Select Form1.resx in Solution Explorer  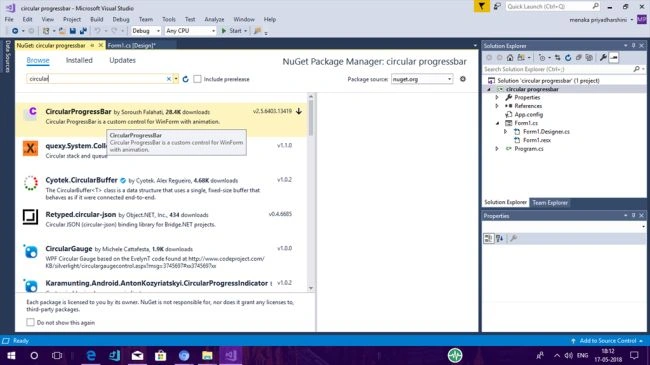(x=536, y=140)
